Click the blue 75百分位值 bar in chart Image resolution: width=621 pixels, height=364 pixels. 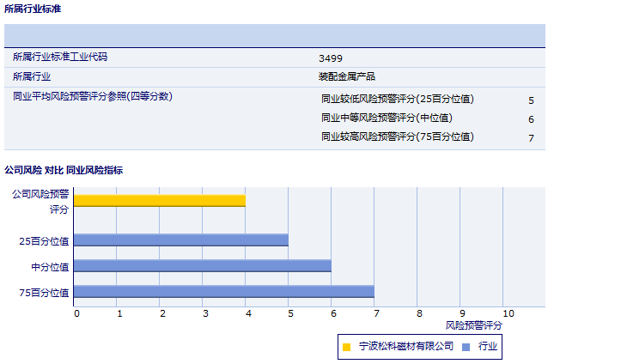(x=223, y=292)
